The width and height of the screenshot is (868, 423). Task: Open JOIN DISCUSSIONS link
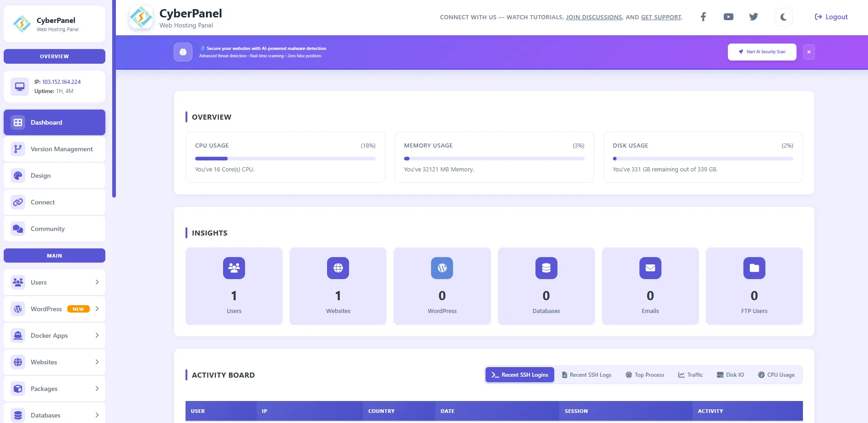coord(594,17)
